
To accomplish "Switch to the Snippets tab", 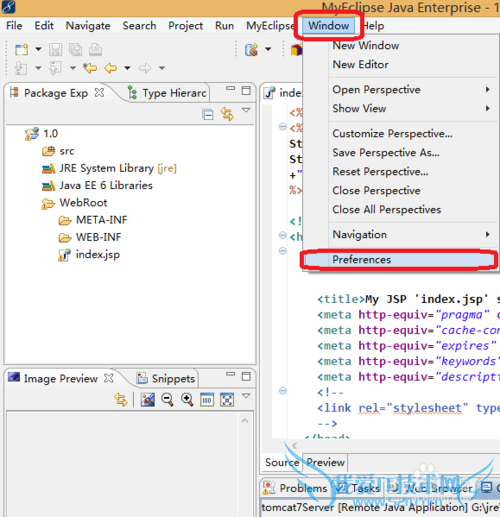I will tap(166, 378).
